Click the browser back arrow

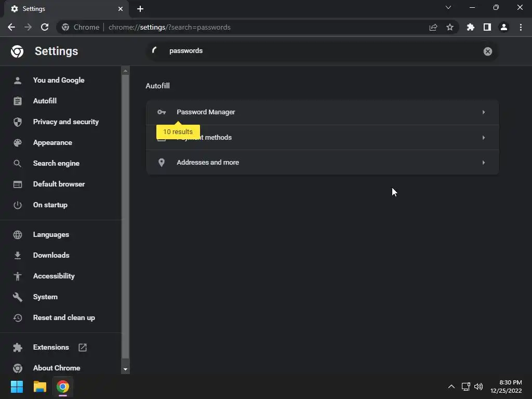[x=11, y=27]
